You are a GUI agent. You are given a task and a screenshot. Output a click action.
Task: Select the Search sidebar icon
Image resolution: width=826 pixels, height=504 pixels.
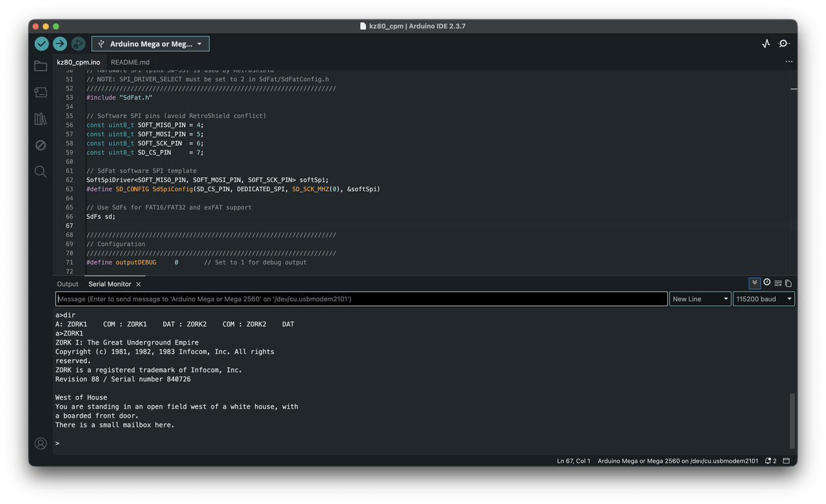40,172
